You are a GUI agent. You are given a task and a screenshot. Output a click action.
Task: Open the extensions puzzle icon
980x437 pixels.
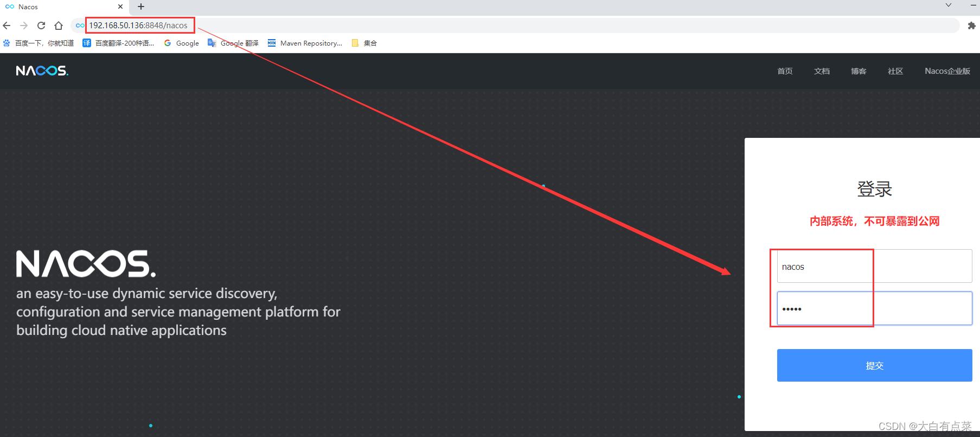(x=971, y=26)
